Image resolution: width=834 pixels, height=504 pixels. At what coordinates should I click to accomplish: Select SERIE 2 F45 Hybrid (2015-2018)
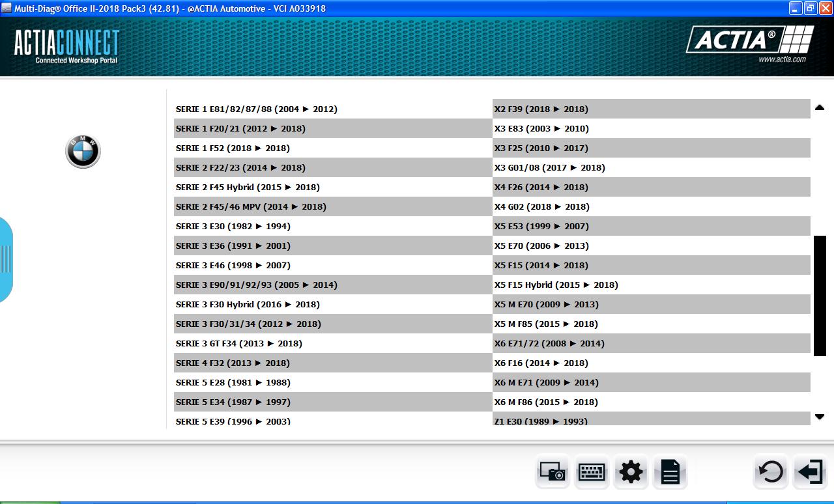tap(333, 187)
